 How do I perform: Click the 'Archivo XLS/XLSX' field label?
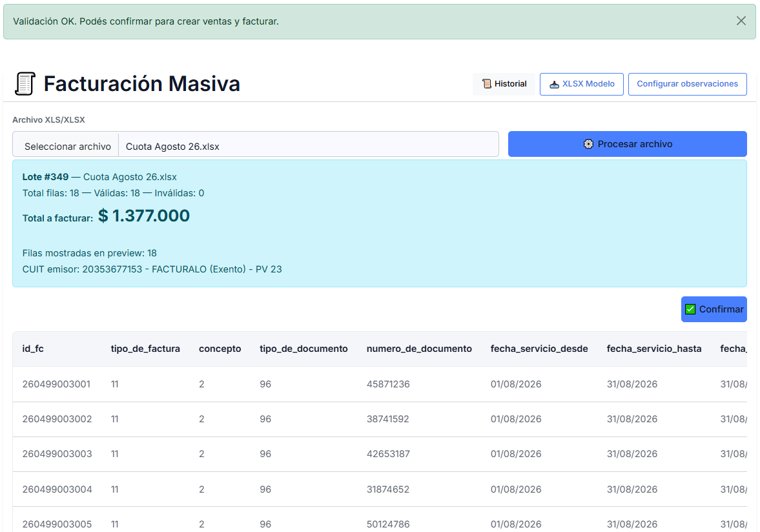(48, 119)
